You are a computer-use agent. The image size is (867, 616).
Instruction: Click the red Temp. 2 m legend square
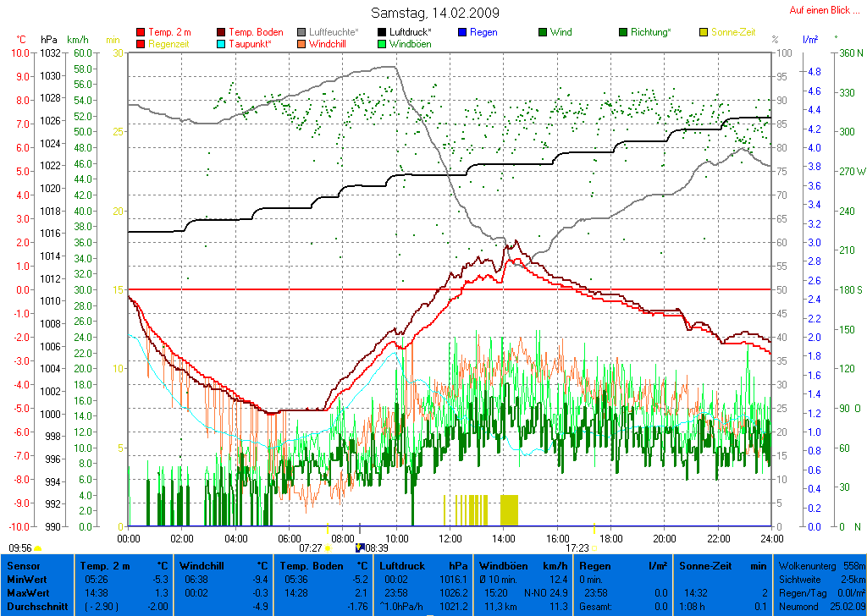(x=141, y=32)
